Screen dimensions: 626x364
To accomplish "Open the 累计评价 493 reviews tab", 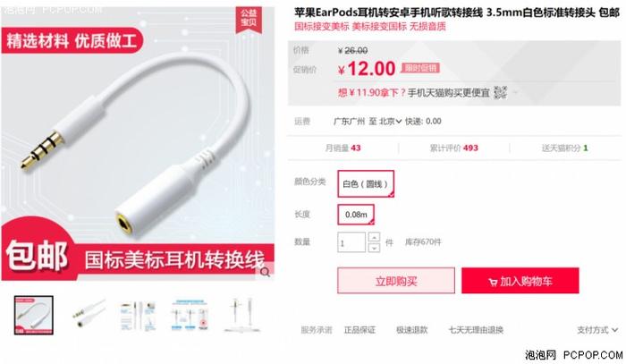I will 454,148.
